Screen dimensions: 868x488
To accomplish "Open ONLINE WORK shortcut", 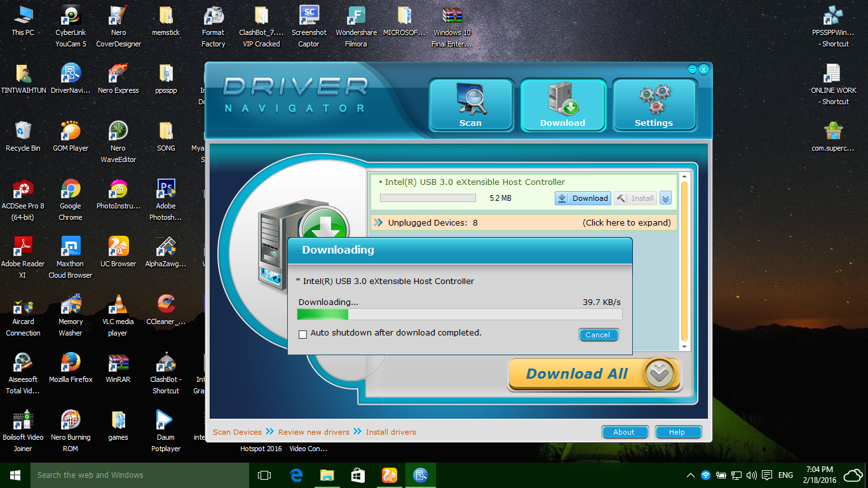I will [x=834, y=84].
